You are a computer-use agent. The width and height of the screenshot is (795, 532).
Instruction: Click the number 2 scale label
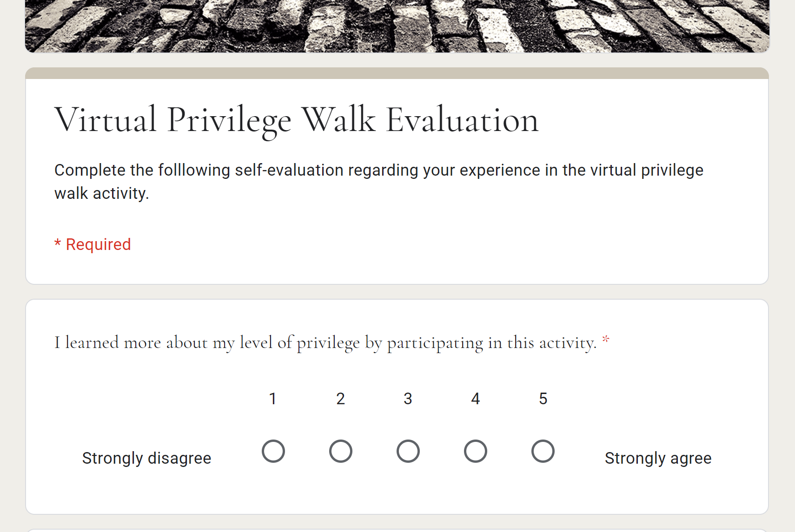click(341, 398)
